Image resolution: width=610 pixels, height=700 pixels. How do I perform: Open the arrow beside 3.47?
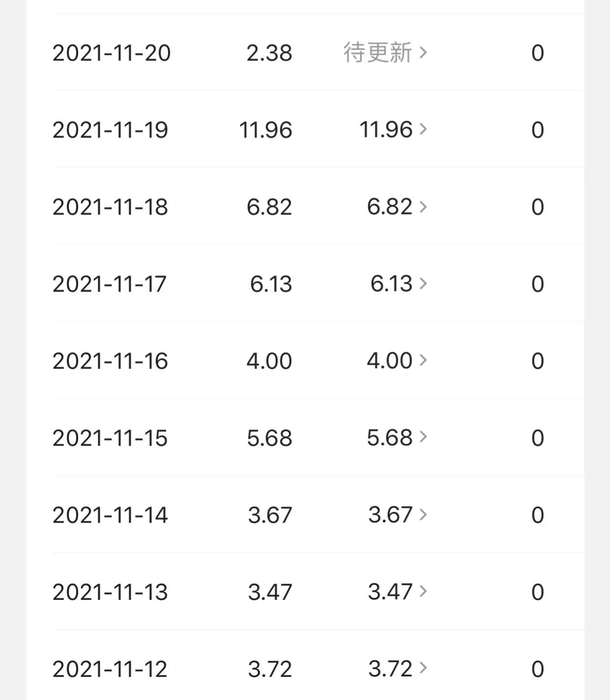tap(423, 591)
